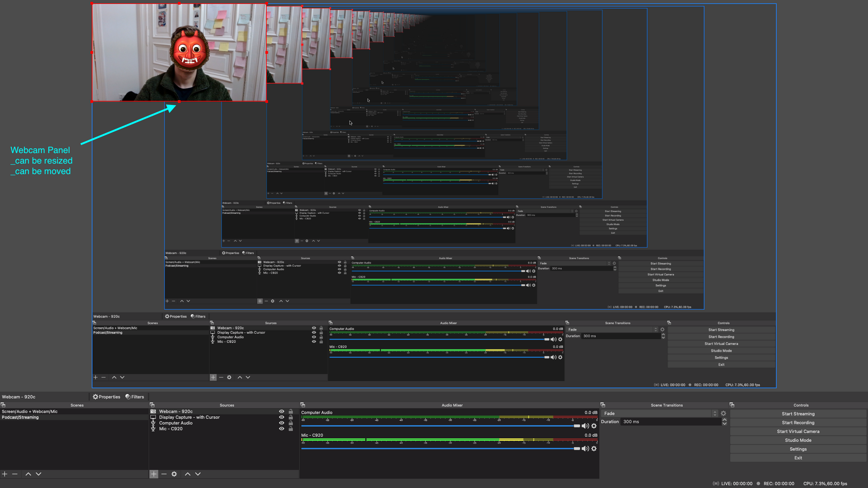Open the Filters tab button
The image size is (868, 488).
[x=135, y=396]
